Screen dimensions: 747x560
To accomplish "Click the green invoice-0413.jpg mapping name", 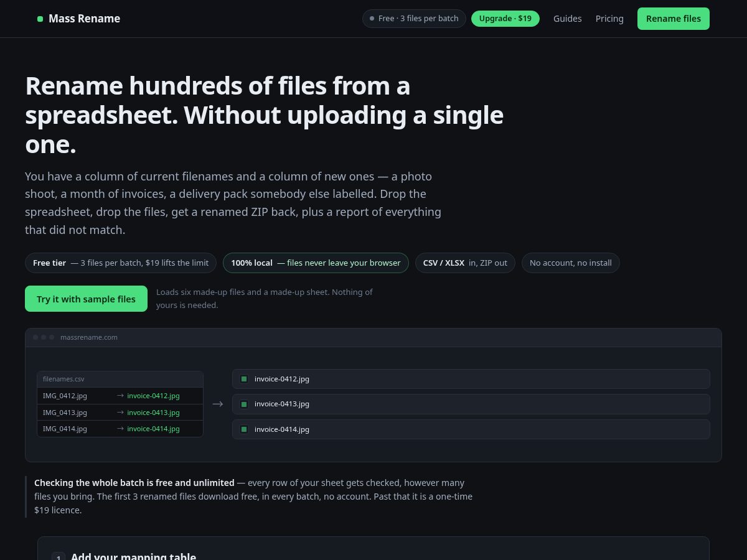I will click(153, 412).
